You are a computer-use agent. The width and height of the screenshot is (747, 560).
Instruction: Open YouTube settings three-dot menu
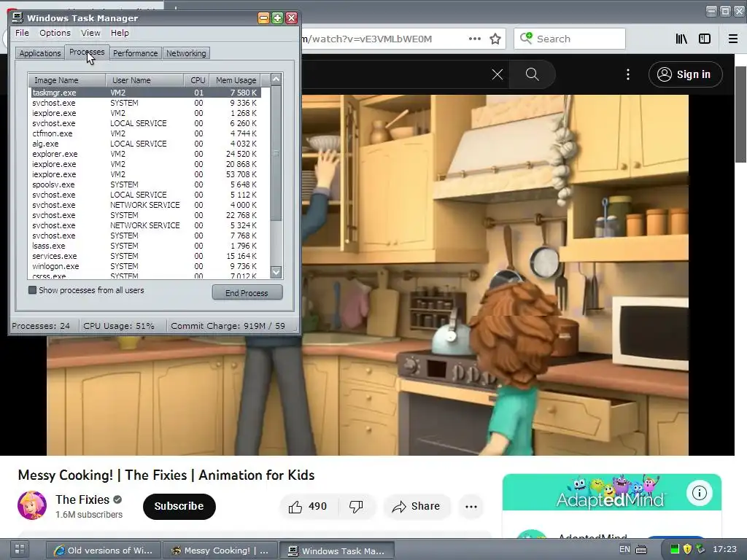tap(628, 74)
